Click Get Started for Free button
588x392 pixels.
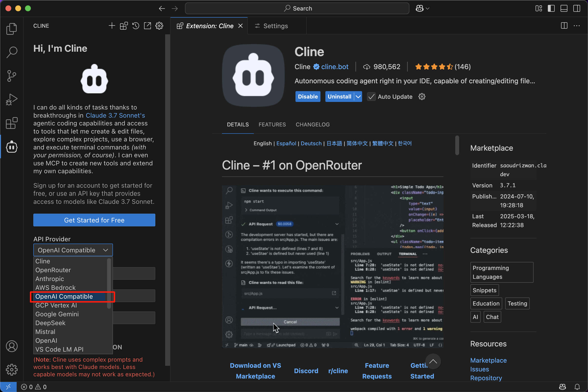tap(94, 220)
